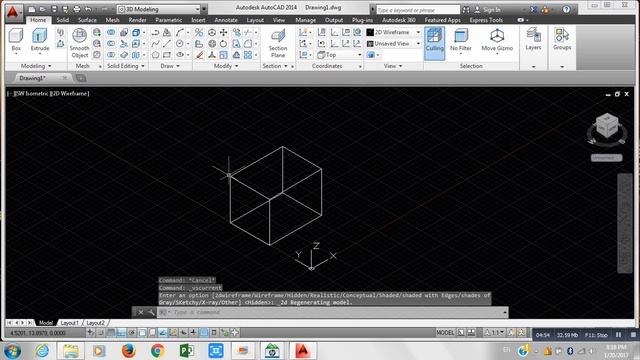Image resolution: width=640 pixels, height=360 pixels.
Task: Select the Spline draw tool
Action: tap(156, 43)
